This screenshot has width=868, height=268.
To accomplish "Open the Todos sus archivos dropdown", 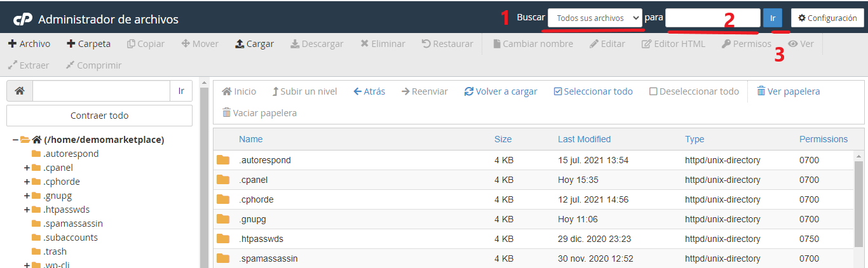I will [595, 18].
